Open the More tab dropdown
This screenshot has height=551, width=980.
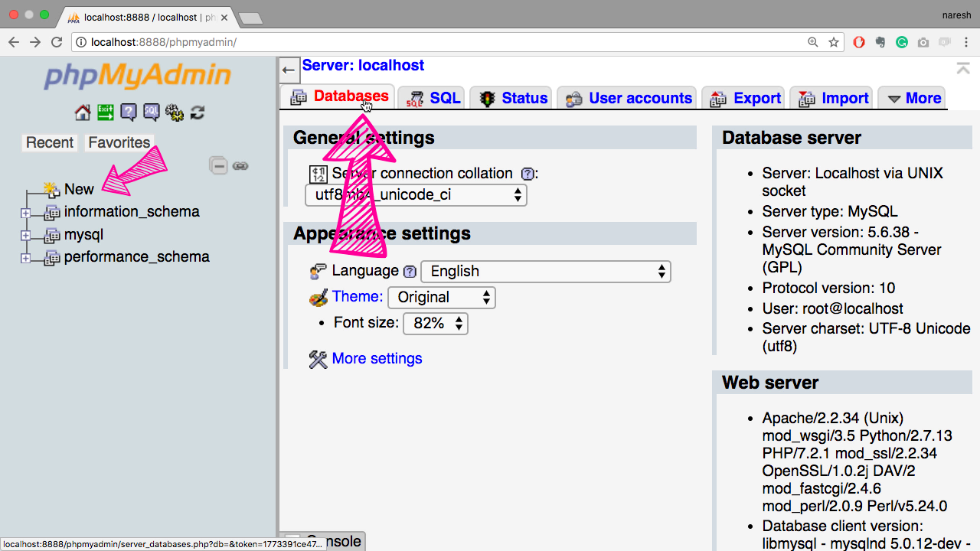tap(913, 98)
